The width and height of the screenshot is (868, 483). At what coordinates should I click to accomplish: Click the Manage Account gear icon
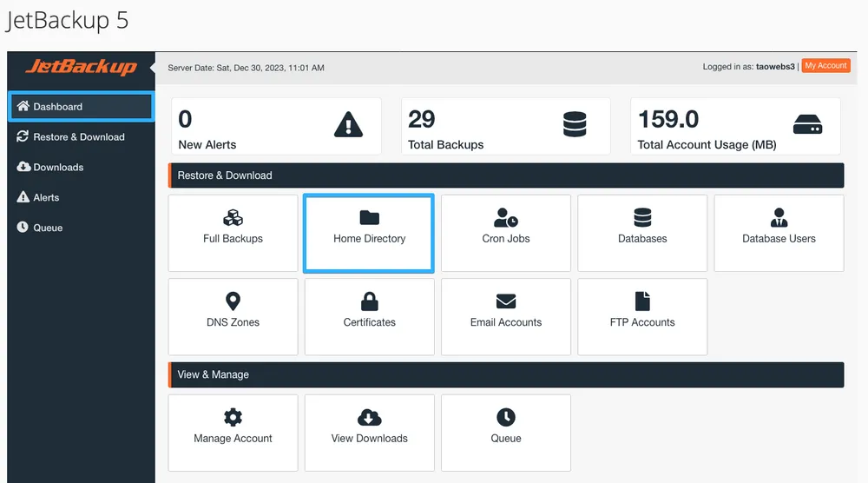233,417
